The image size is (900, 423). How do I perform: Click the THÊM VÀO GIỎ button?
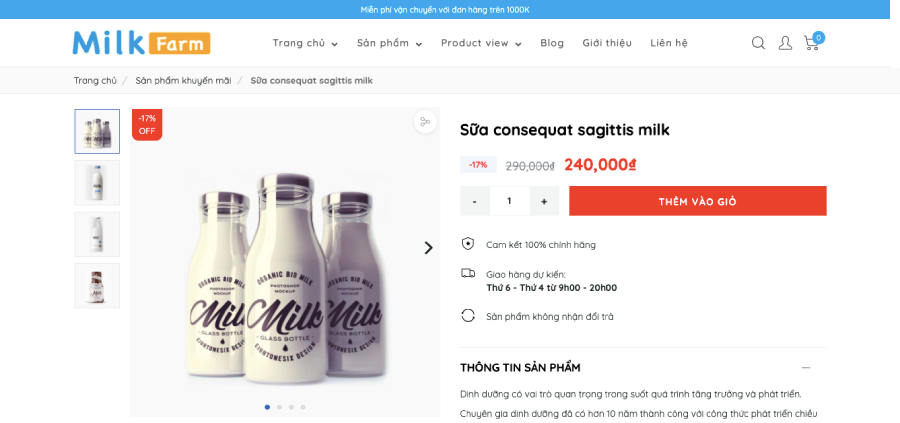[697, 201]
